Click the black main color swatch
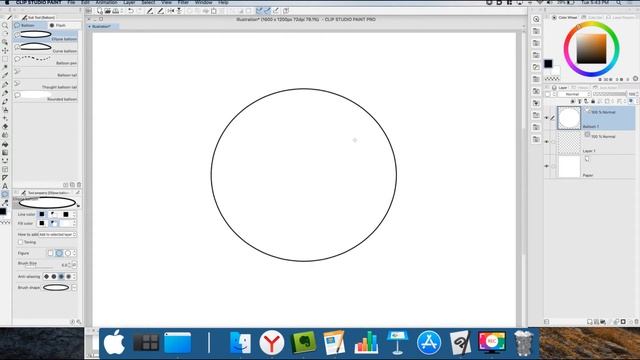Viewport: 640px width, 360px height. coord(548,64)
